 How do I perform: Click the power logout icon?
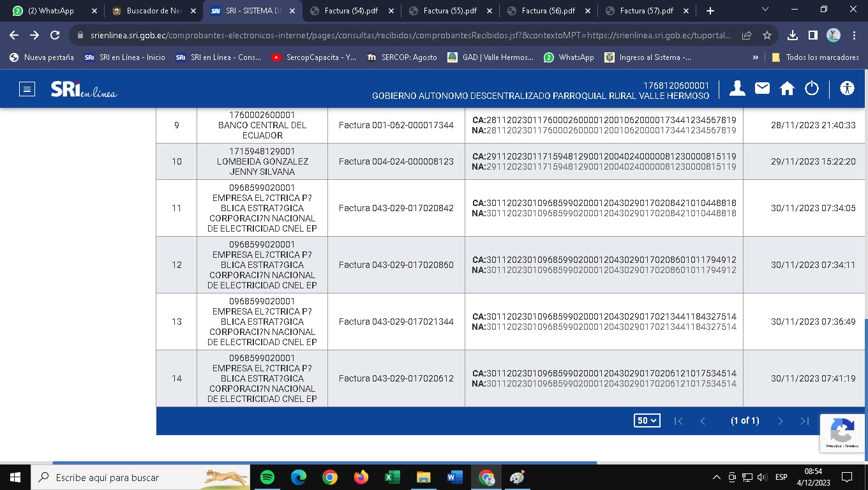[812, 89]
